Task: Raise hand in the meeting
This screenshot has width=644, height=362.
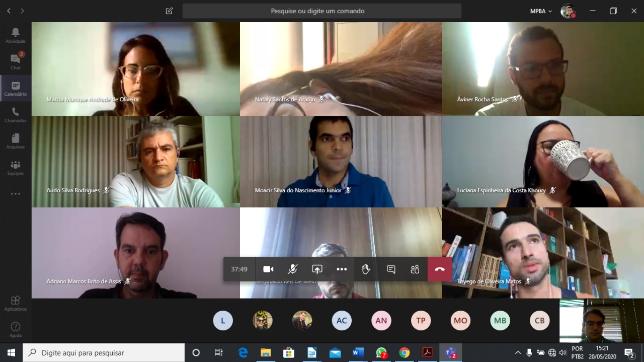Action: coord(366,269)
